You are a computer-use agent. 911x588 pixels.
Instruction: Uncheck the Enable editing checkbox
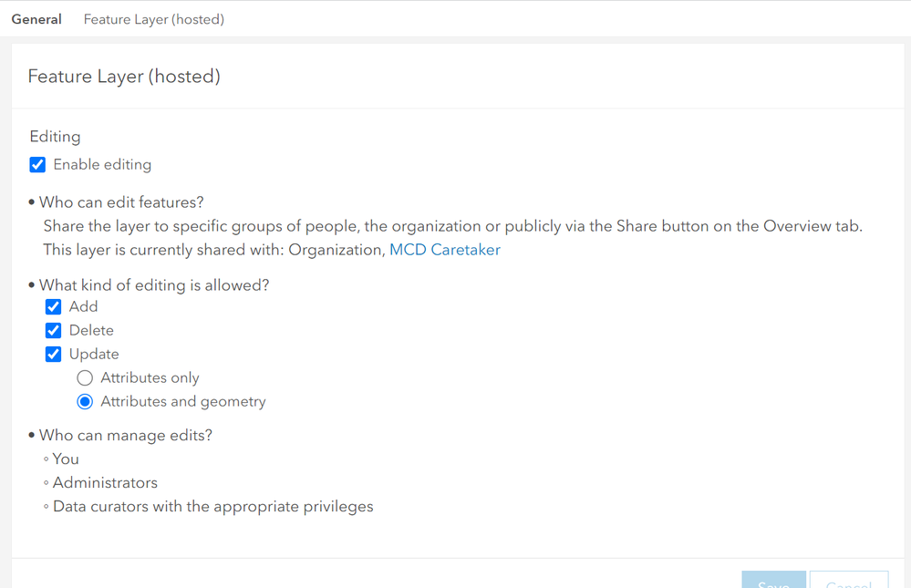point(37,165)
